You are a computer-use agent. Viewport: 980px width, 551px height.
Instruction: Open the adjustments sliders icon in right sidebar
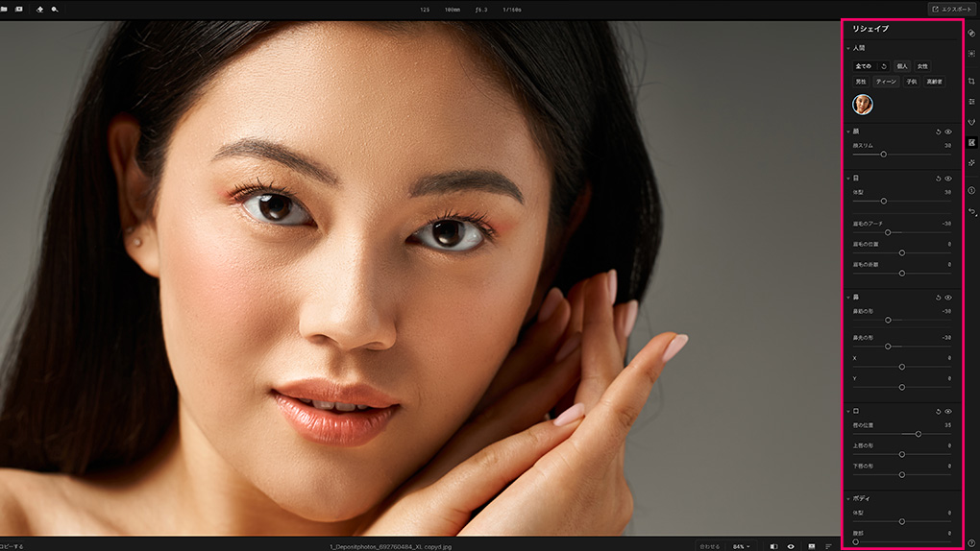(x=971, y=101)
